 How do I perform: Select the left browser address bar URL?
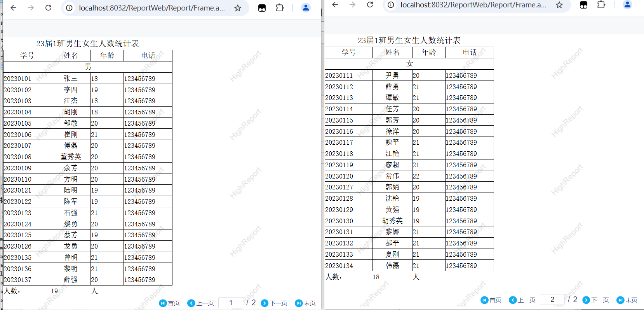pos(152,8)
